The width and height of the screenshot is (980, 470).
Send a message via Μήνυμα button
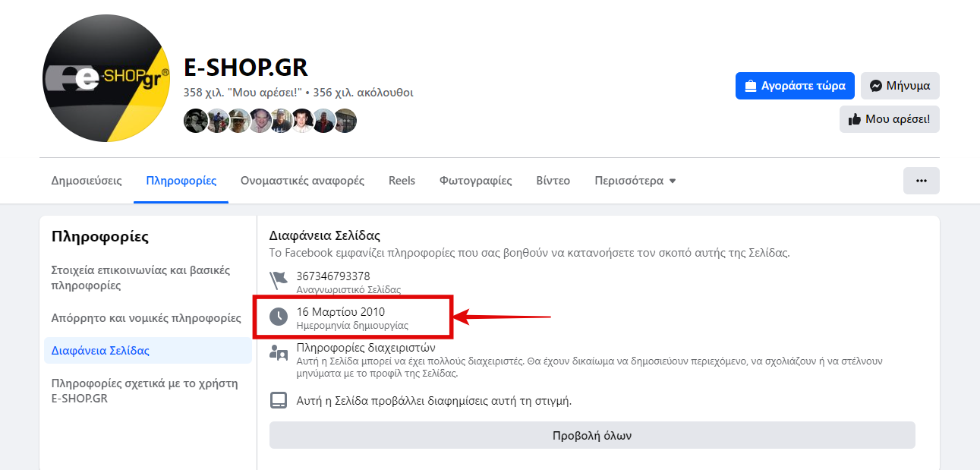pyautogui.click(x=900, y=86)
